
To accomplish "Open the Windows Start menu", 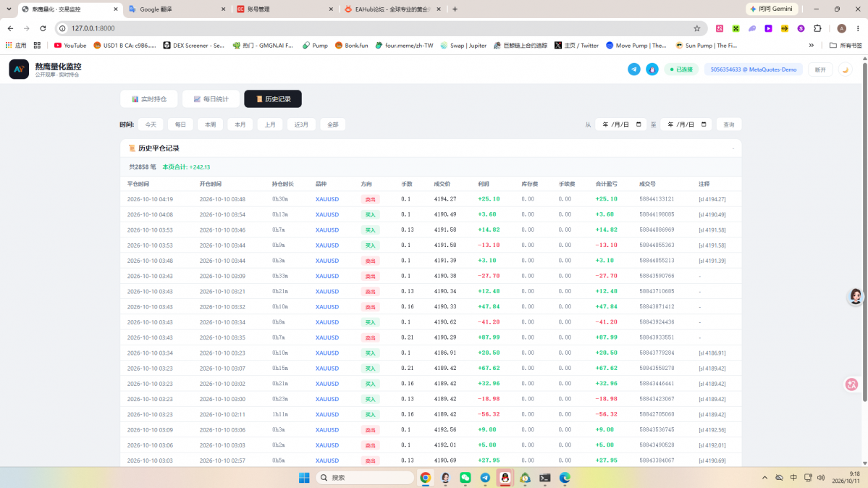I will 304,477.
